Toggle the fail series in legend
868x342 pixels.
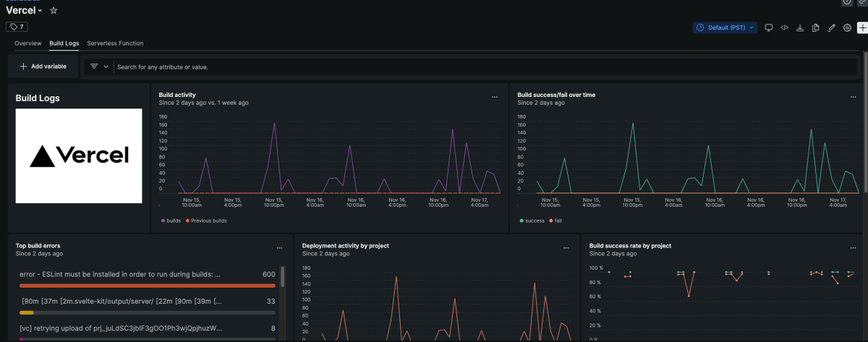(x=556, y=221)
